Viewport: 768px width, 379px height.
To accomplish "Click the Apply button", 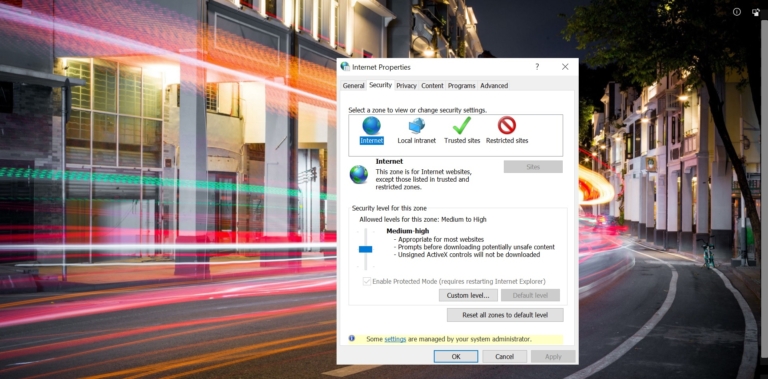I will click(553, 356).
